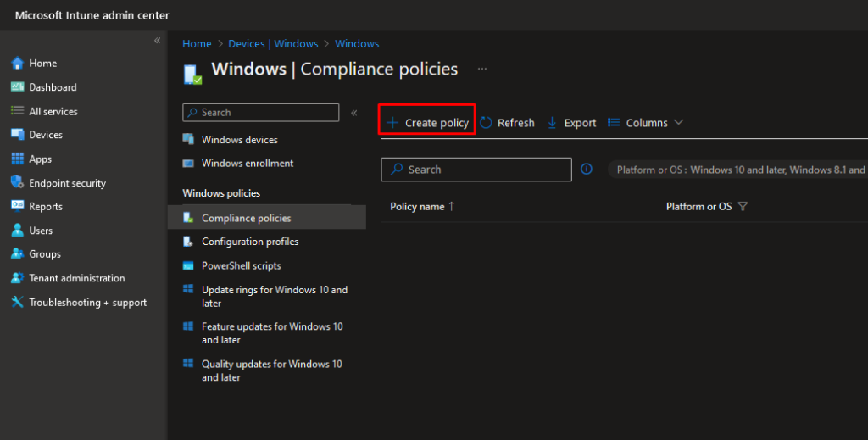Viewport: 868px width, 440px height.
Task: Click the Refresh circular arrow icon
Action: (486, 123)
